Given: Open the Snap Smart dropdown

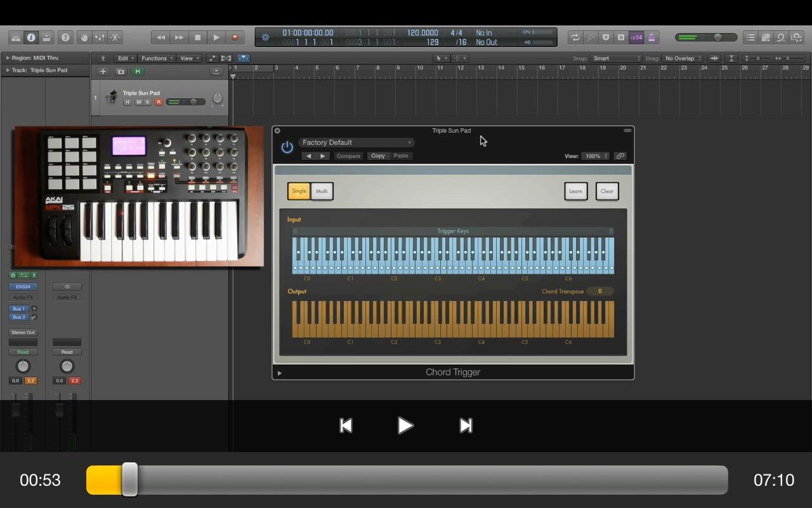Looking at the screenshot, I should pos(616,58).
